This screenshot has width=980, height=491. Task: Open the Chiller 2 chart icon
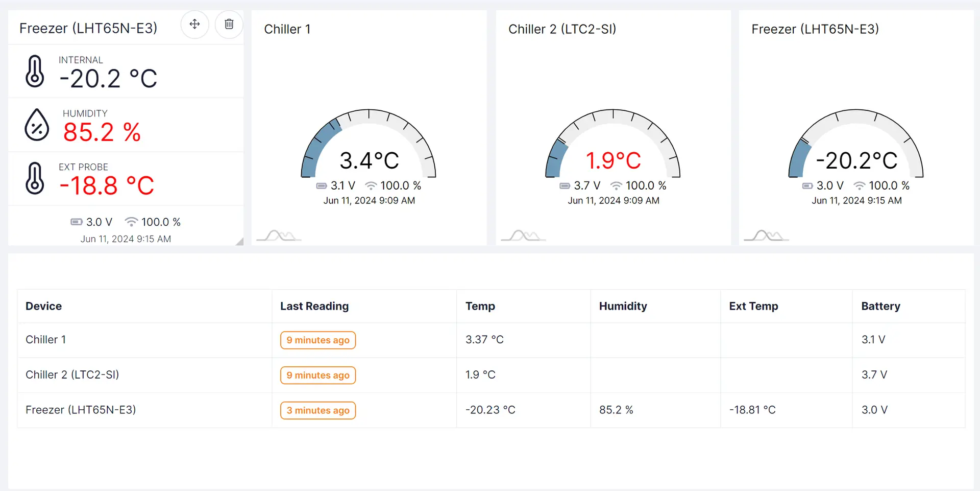(x=523, y=236)
